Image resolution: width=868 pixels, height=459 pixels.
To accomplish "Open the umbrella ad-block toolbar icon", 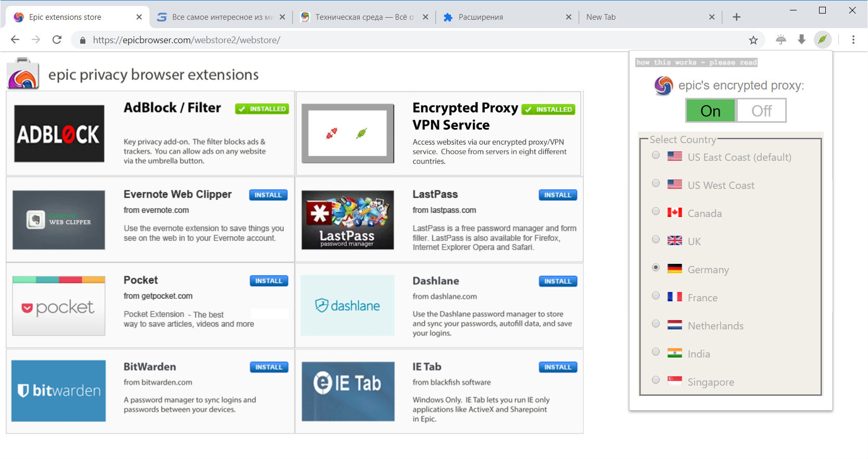I will (x=781, y=40).
